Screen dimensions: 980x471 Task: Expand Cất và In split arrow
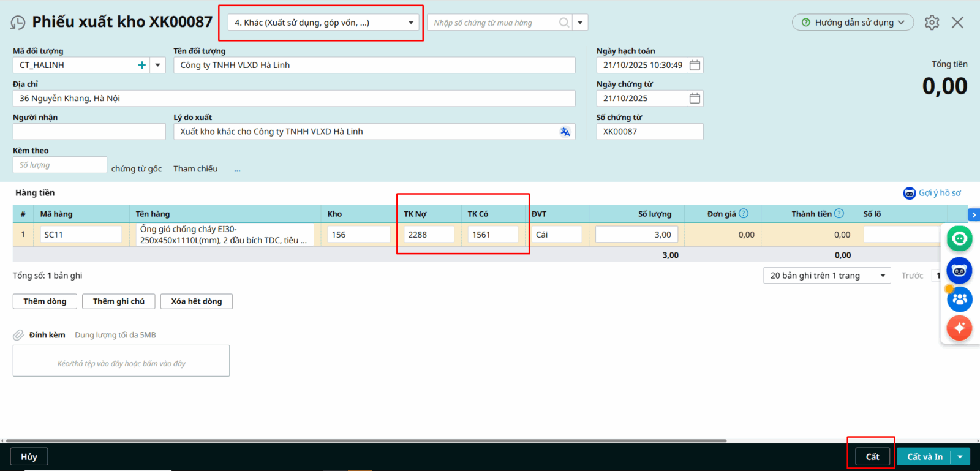coord(960,457)
